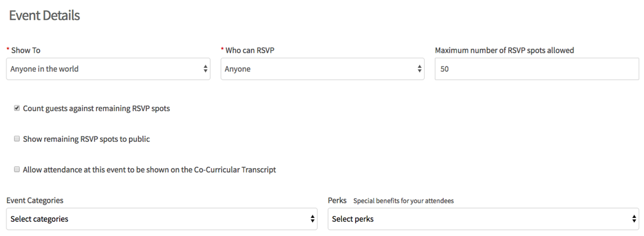Open the Who can RSVP dropdown

click(x=323, y=69)
